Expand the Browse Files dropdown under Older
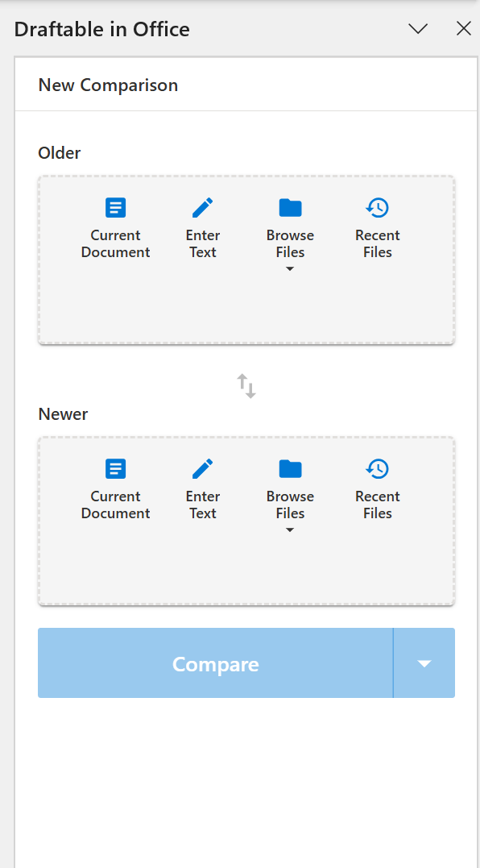Image resolution: width=480 pixels, height=868 pixels. coord(290,268)
